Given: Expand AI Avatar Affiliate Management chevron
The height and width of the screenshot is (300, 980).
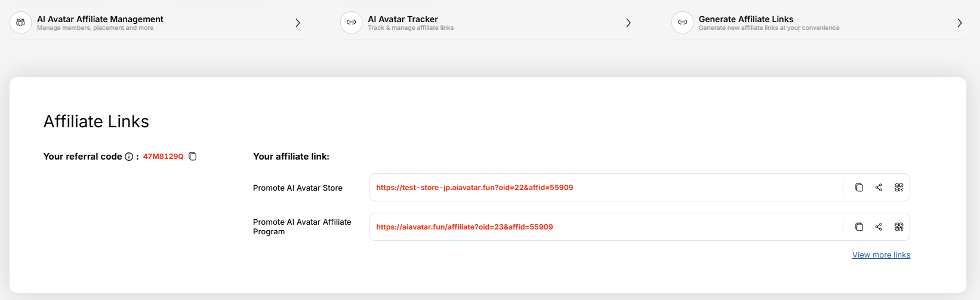Looking at the screenshot, I should tap(298, 23).
